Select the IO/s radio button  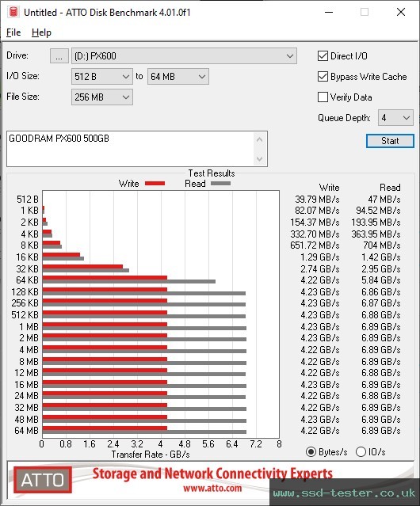click(x=361, y=452)
